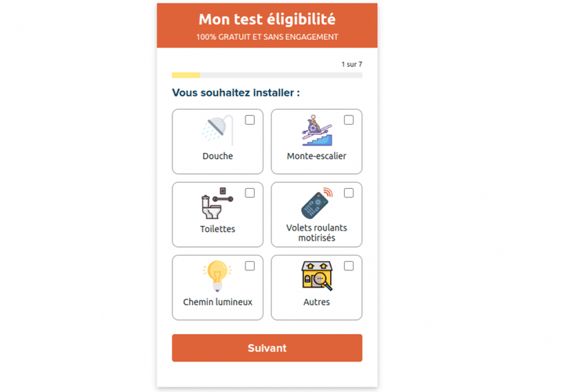This screenshot has height=392, width=588.
Task: Click the shower head icon
Action: tap(217, 130)
